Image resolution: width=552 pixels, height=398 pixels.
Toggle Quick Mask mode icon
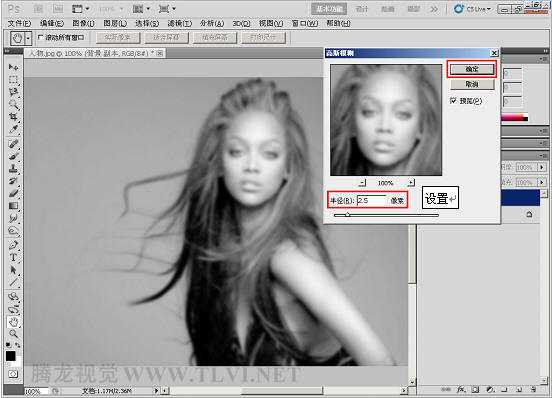pos(13,374)
